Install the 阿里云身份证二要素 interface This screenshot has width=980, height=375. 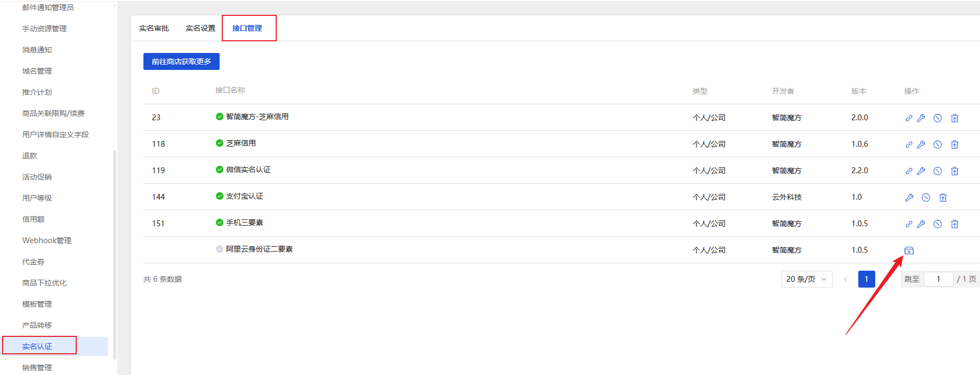(909, 251)
